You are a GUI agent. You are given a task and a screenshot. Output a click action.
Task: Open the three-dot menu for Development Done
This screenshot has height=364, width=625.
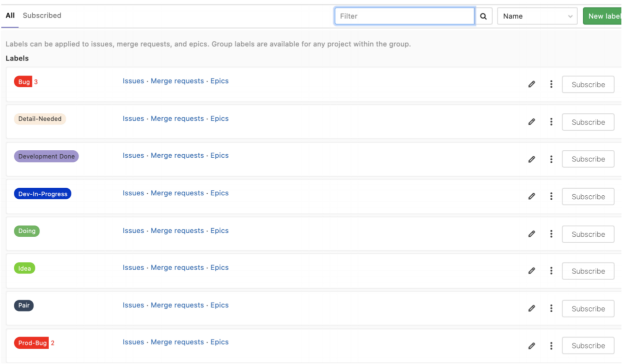tap(551, 159)
